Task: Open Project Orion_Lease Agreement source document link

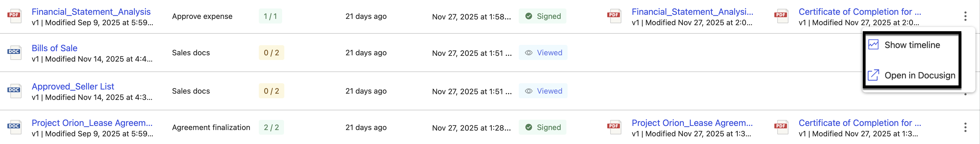Action: point(92,123)
